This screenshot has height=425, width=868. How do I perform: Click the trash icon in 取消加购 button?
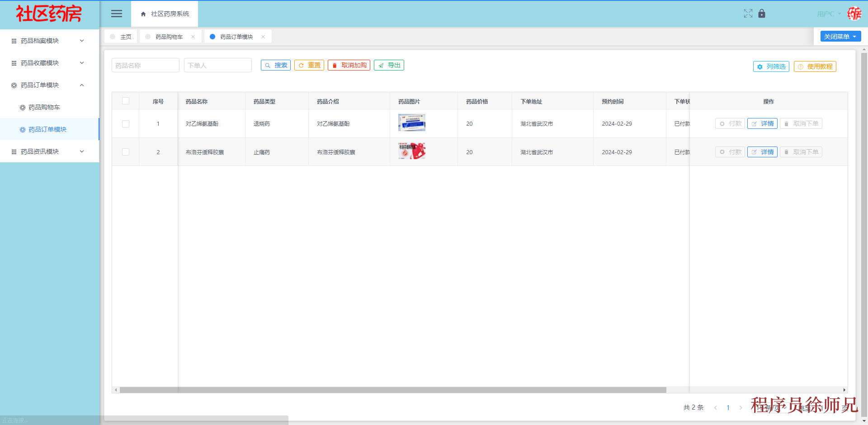click(335, 65)
